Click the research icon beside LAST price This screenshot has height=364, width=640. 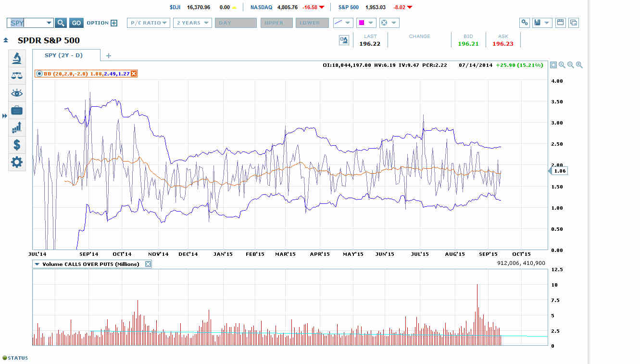pos(344,40)
